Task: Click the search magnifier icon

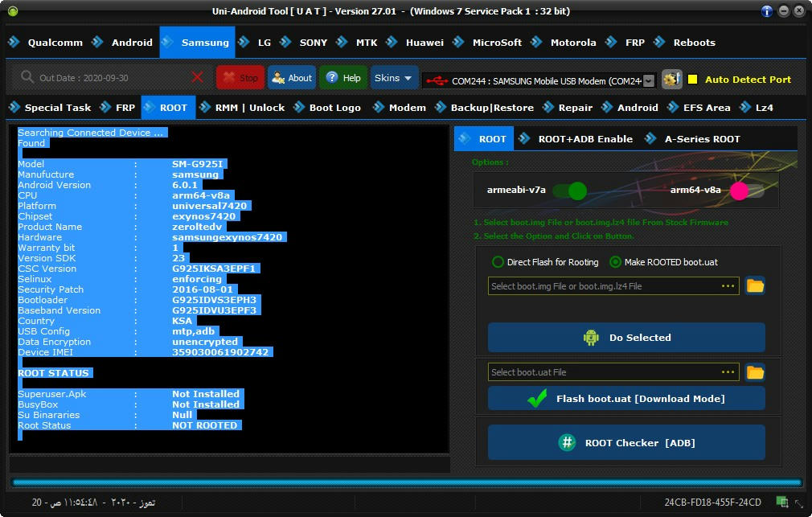Action: click(27, 77)
